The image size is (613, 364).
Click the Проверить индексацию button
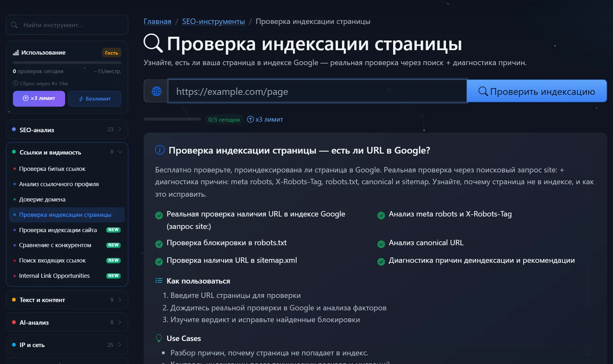[537, 91]
